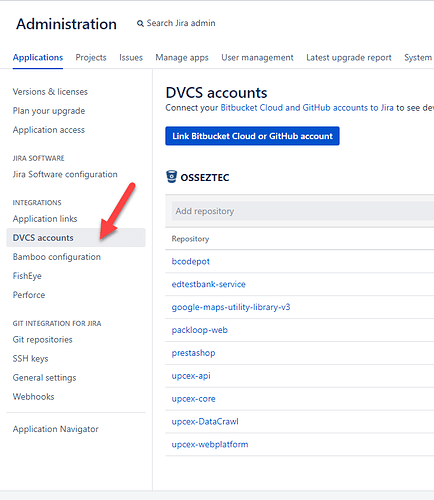Click the INTEGRATIONS section label
This screenshot has width=434, height=500.
(x=37, y=203)
